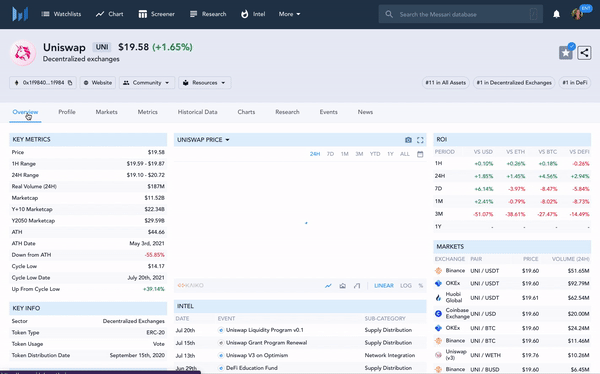
Task: Expand price chart to fullscreen
Action: pos(420,140)
